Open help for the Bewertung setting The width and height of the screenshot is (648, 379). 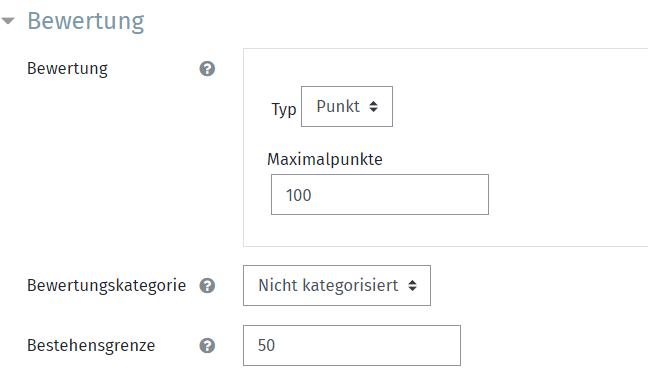tap(207, 69)
